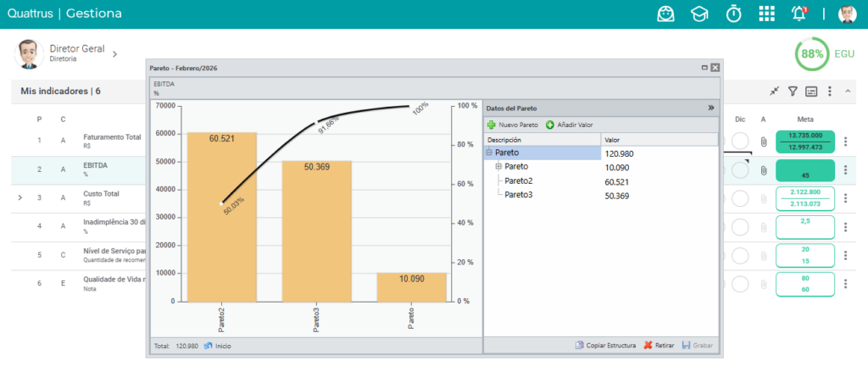Open the apps grid menu

pyautogui.click(x=766, y=14)
